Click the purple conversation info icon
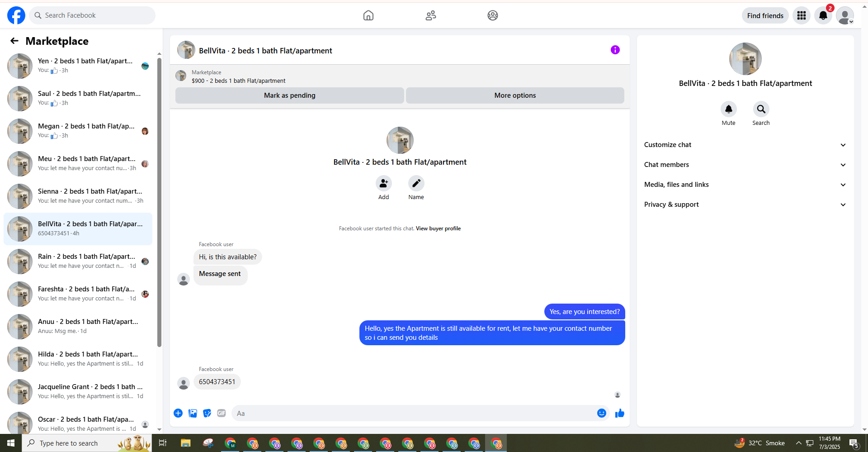This screenshot has width=868, height=452. (615, 50)
